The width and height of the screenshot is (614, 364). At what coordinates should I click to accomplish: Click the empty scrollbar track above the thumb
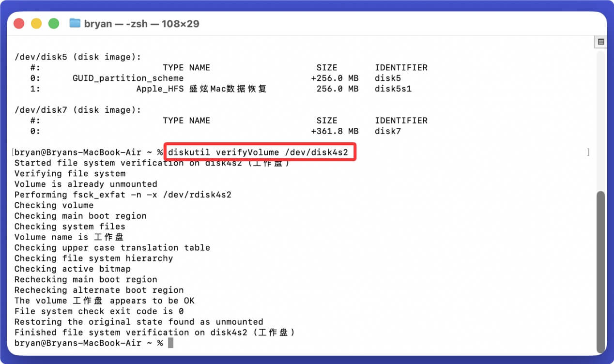point(601,121)
